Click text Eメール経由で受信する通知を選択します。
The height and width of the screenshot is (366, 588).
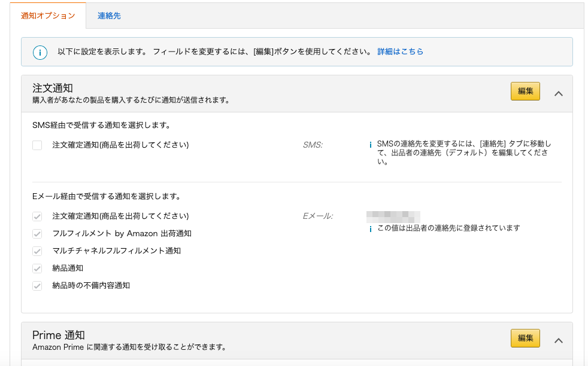pyautogui.click(x=107, y=196)
